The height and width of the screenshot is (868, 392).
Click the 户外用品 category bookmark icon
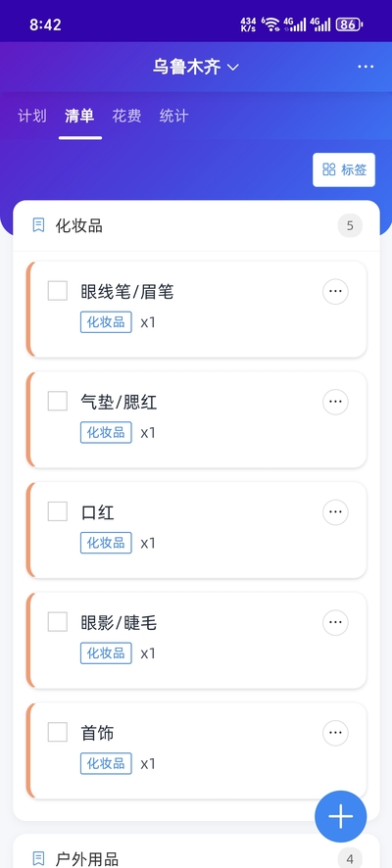click(x=38, y=858)
